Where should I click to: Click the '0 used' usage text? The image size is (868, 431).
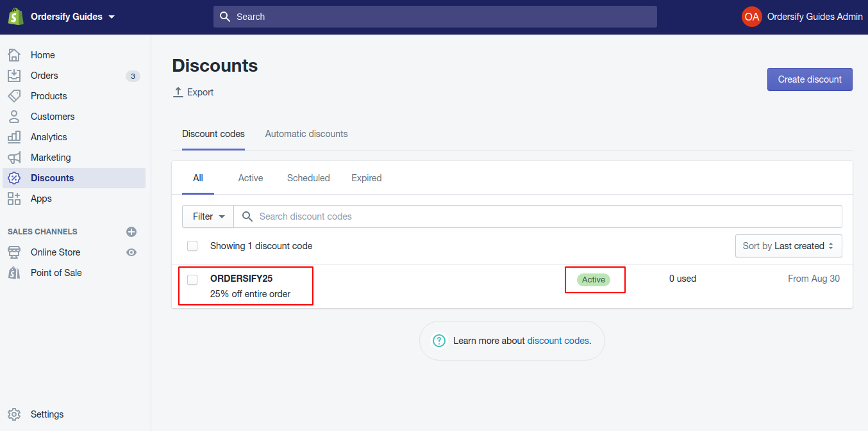pyautogui.click(x=683, y=279)
